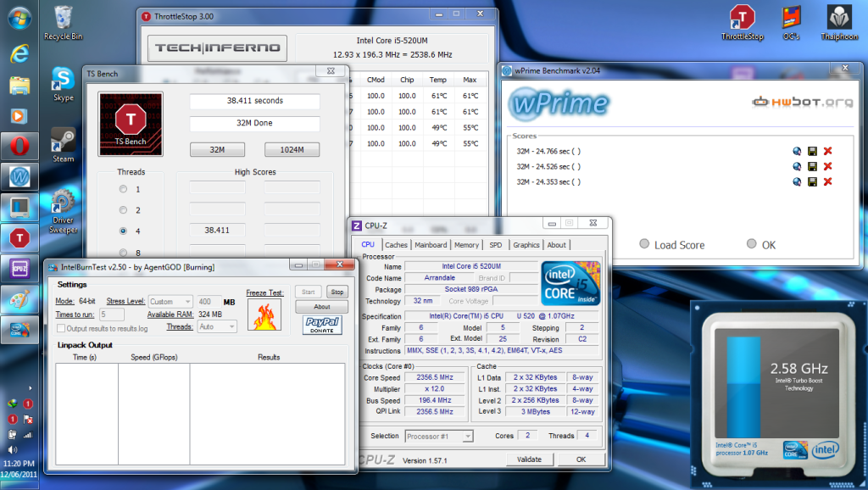
Task: Open the Recycle Bin desktop icon
Action: point(63,23)
